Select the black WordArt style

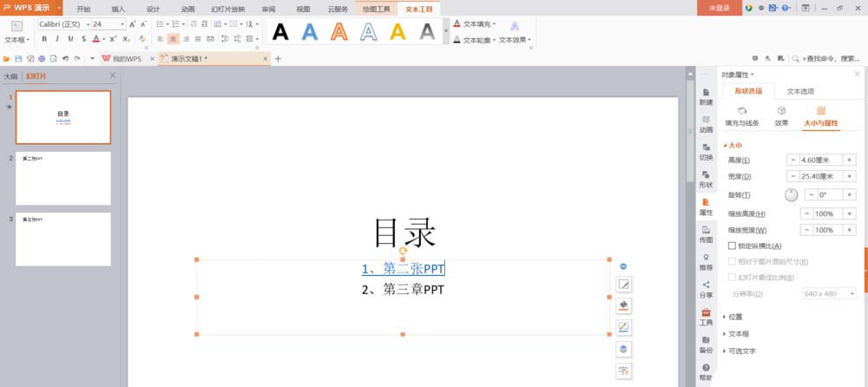[x=280, y=32]
